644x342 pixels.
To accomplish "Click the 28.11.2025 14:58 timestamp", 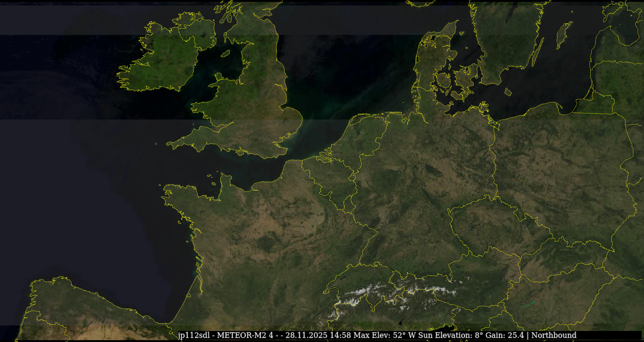I will pos(318,335).
